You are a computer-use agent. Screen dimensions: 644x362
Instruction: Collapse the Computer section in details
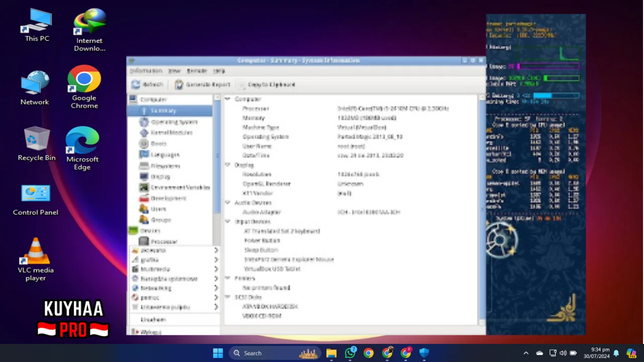227,99
